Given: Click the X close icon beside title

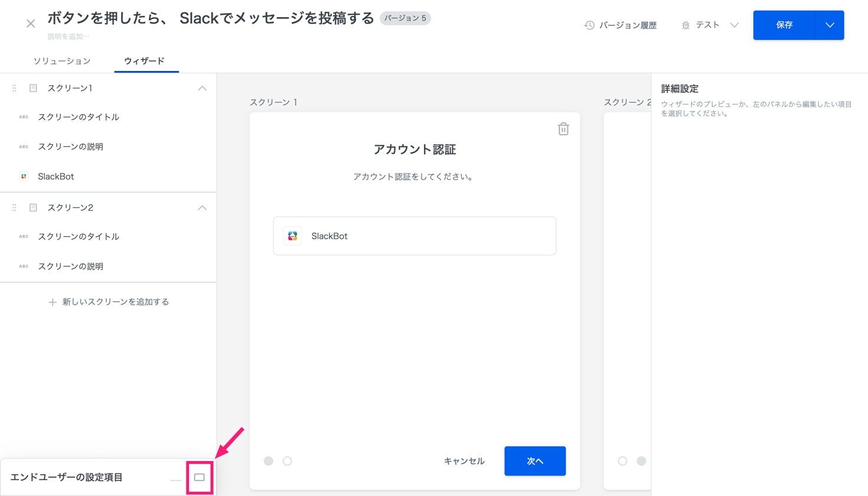Looking at the screenshot, I should click(31, 24).
